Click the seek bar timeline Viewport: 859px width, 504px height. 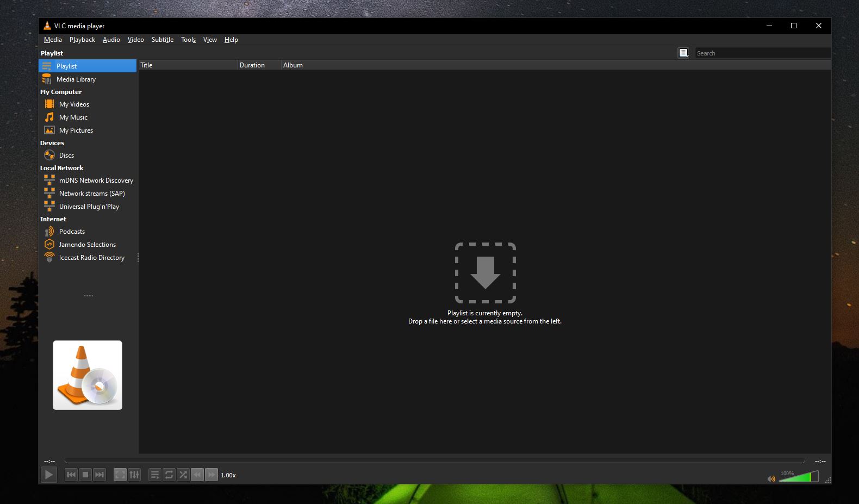434,461
